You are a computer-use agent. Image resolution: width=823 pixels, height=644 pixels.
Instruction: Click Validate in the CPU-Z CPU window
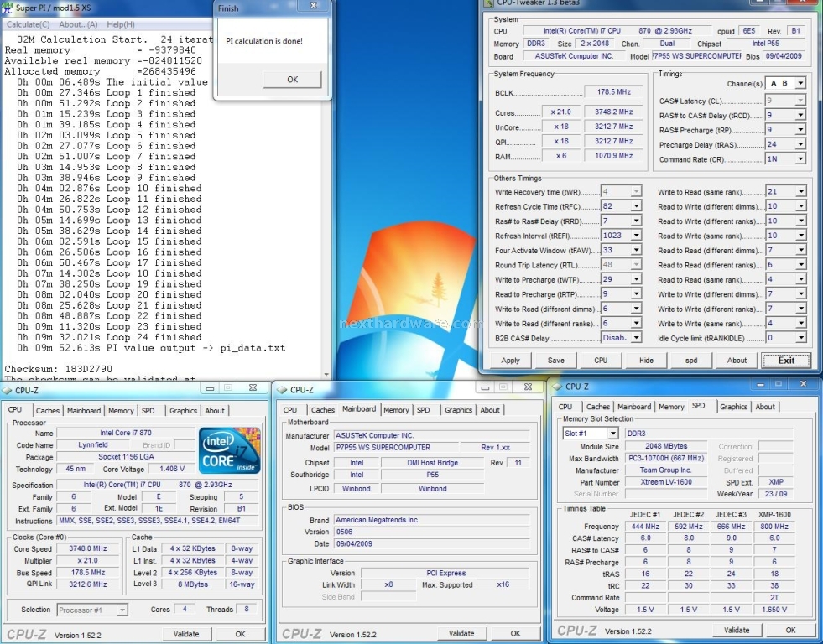click(x=186, y=634)
